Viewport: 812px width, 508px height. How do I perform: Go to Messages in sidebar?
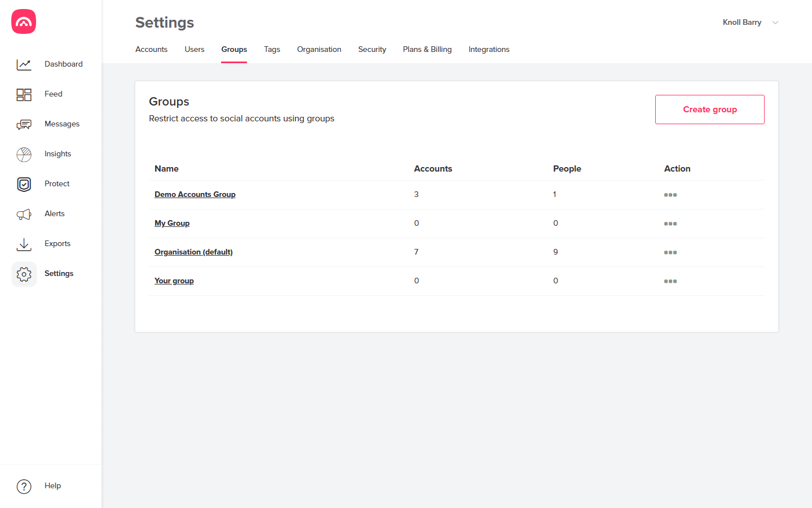tap(62, 124)
